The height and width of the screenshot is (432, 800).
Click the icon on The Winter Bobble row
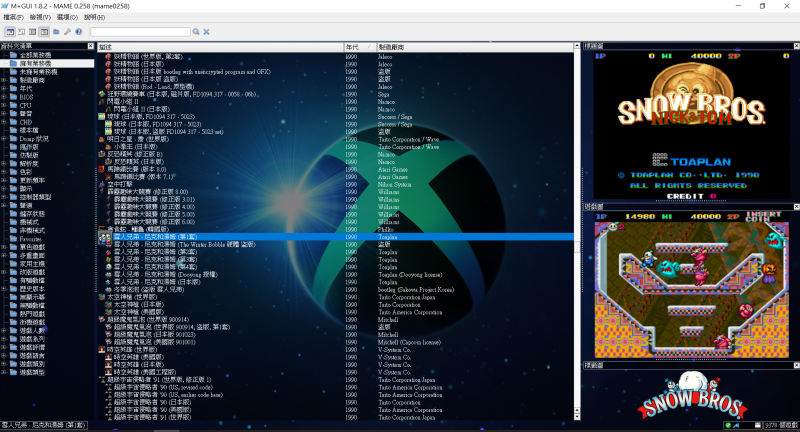109,244
